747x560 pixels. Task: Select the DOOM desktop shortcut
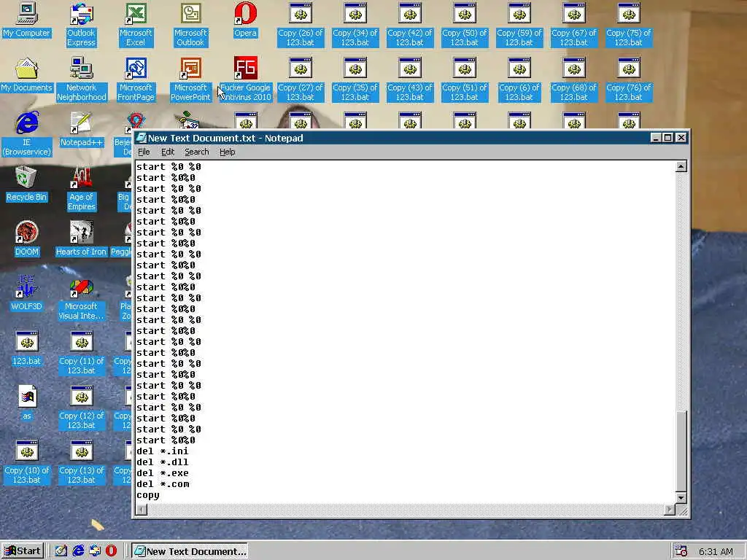coord(27,239)
